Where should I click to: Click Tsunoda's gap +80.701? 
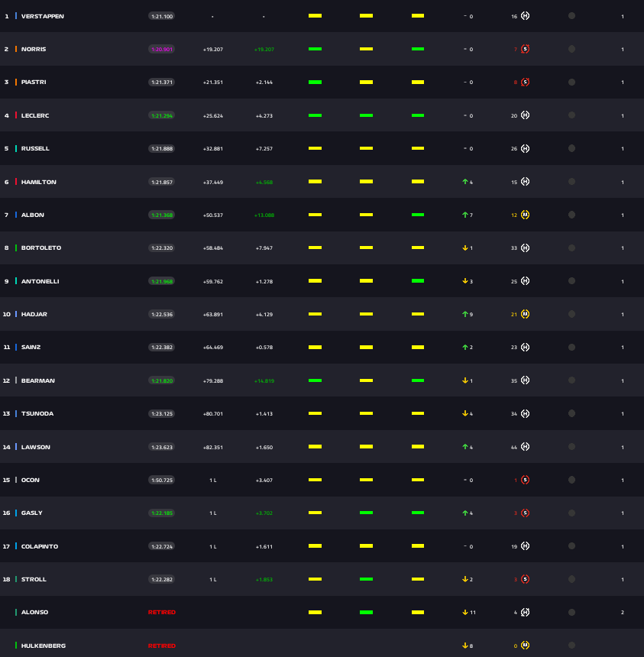213,414
